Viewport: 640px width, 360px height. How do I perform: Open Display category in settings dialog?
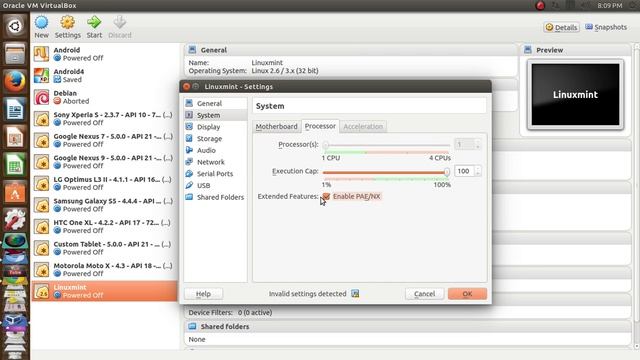(x=215, y=127)
